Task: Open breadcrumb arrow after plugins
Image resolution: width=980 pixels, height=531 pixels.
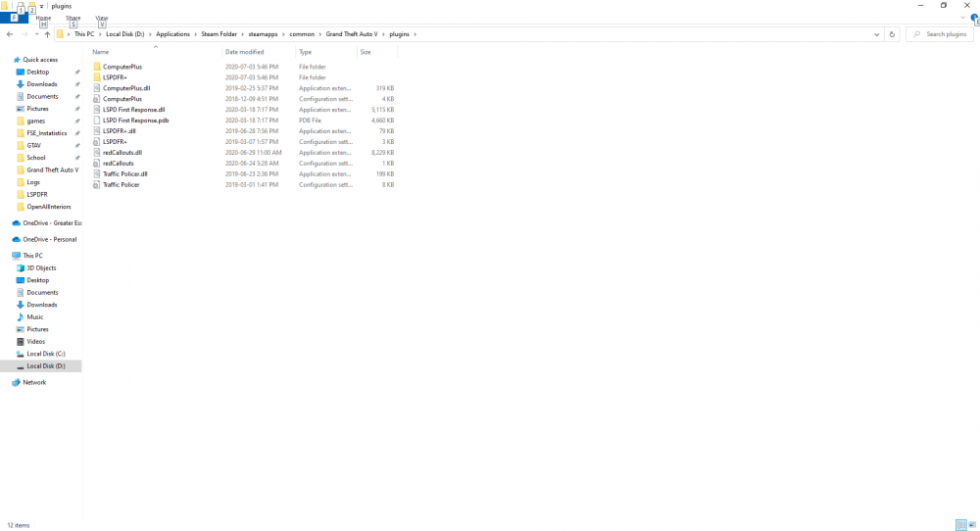Action: [415, 34]
